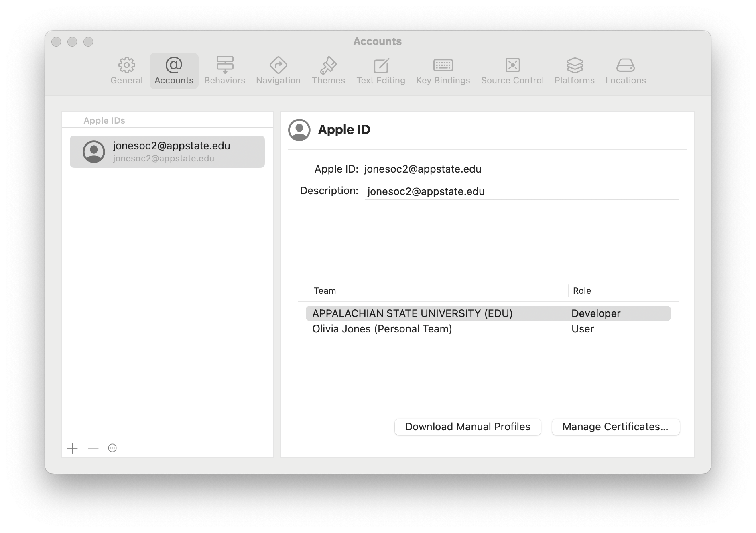Select the Accounts preferences tab
756x533 pixels.
point(174,71)
